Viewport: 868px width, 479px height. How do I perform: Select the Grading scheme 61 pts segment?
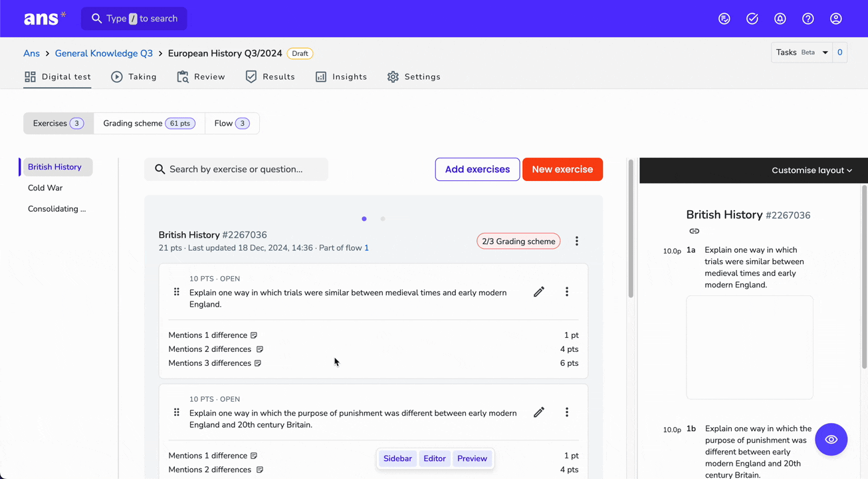150,123
